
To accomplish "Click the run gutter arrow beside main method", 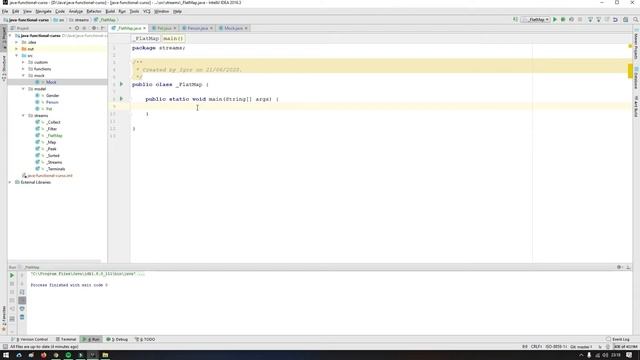I will (x=121, y=99).
